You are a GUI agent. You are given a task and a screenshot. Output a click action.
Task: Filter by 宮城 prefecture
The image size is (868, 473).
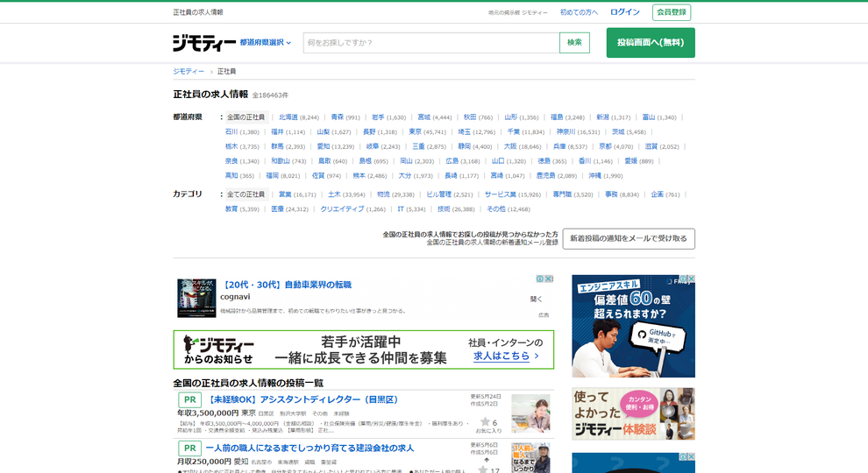pos(424,117)
